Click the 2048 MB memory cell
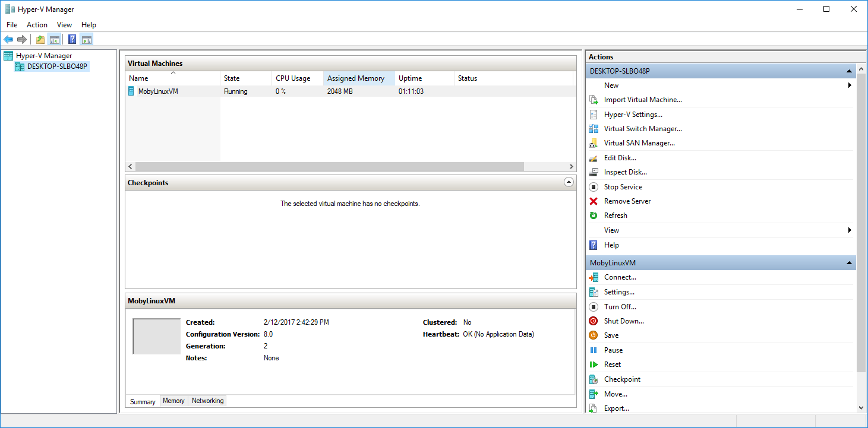Image resolution: width=868 pixels, height=428 pixels. click(340, 91)
